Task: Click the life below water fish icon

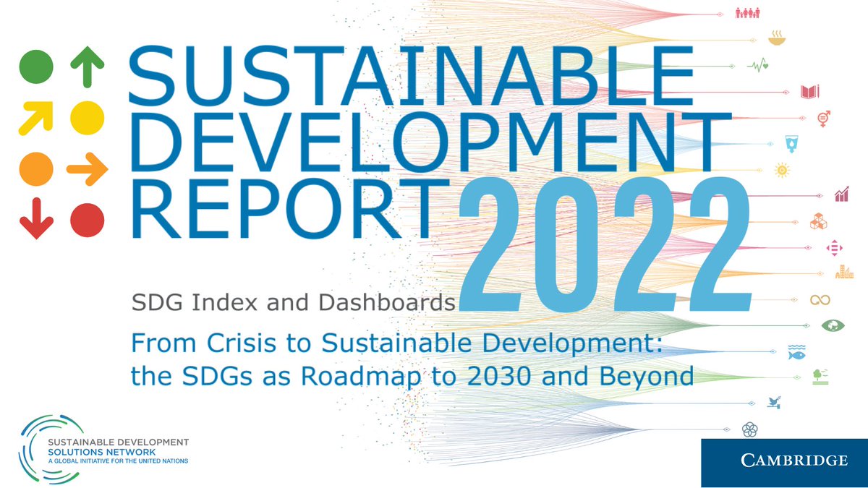Action: pos(796,354)
